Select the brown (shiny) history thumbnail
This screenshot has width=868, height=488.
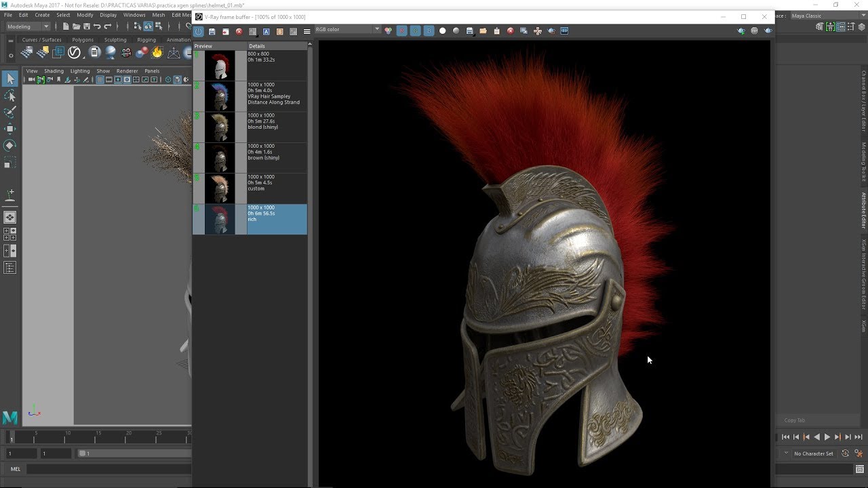point(220,158)
